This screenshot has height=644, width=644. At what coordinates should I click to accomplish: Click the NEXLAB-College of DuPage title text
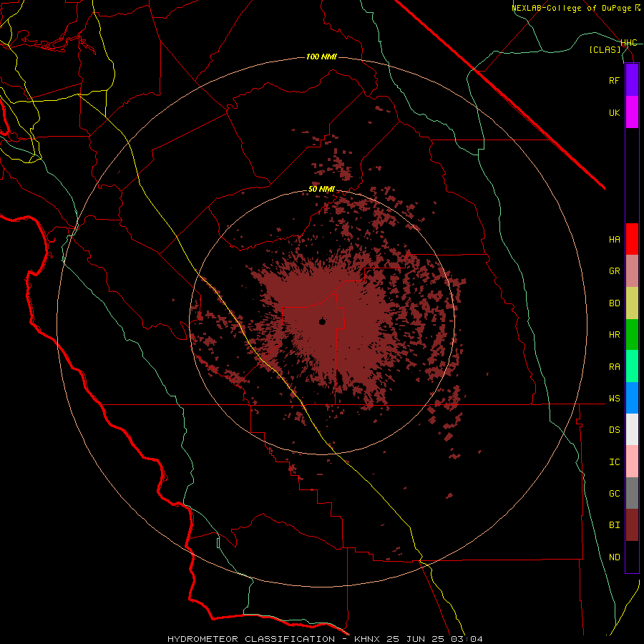pyautogui.click(x=571, y=8)
